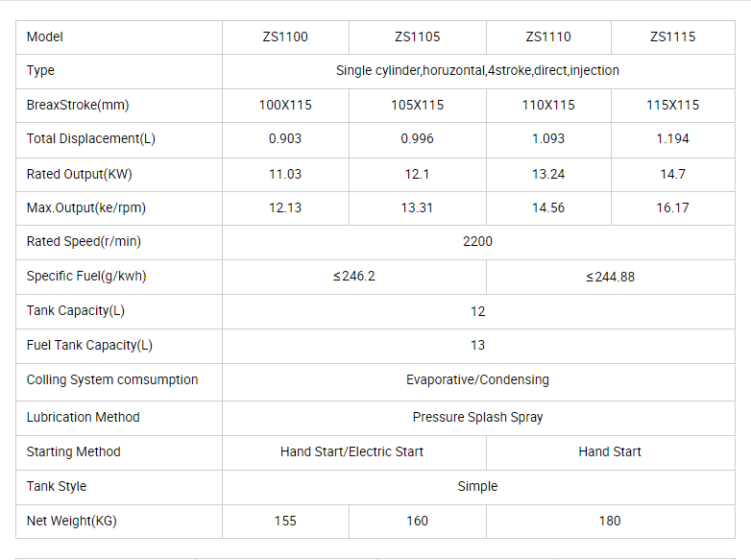
Task: Click the Simple tank style value
Action: [477, 486]
